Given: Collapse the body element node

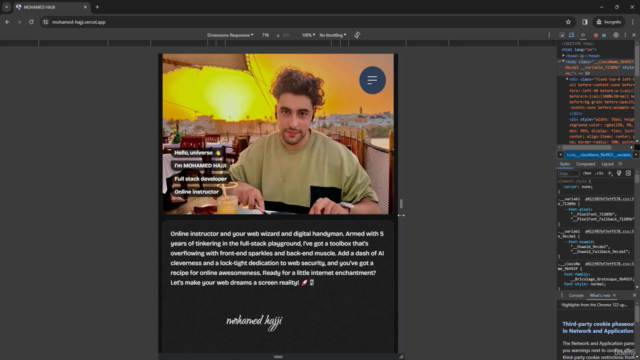Looking at the screenshot, I should (x=563, y=62).
